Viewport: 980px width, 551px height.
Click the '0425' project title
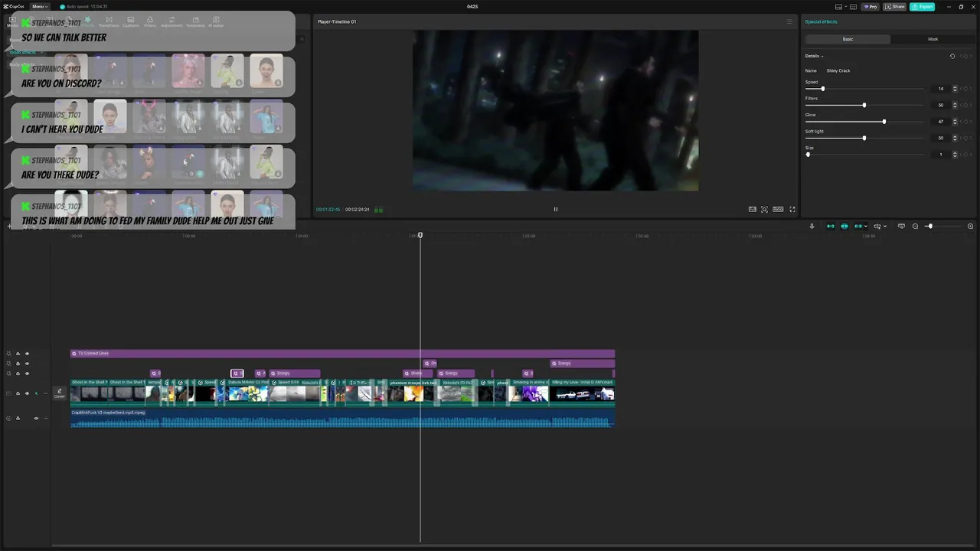472,7
